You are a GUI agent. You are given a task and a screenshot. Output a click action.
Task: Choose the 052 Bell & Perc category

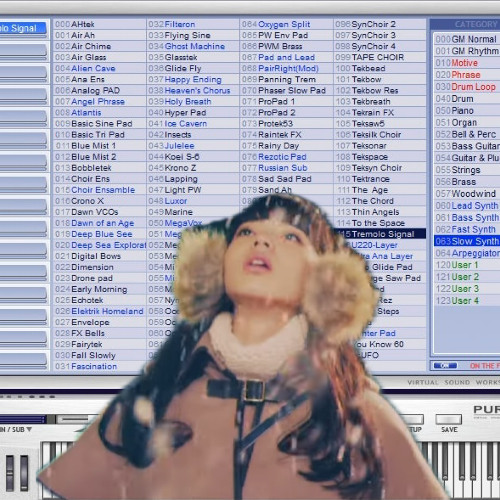click(x=467, y=134)
